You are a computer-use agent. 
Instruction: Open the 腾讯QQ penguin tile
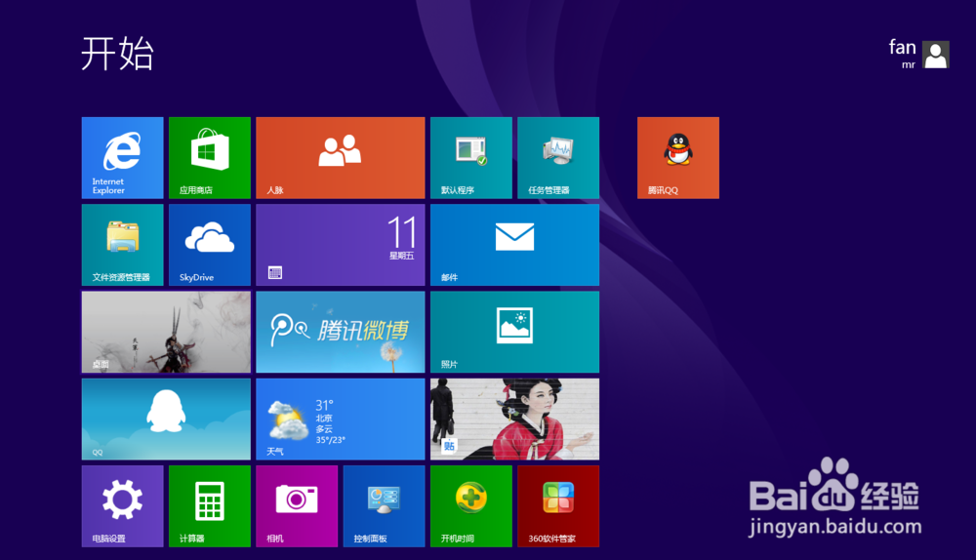(x=678, y=158)
